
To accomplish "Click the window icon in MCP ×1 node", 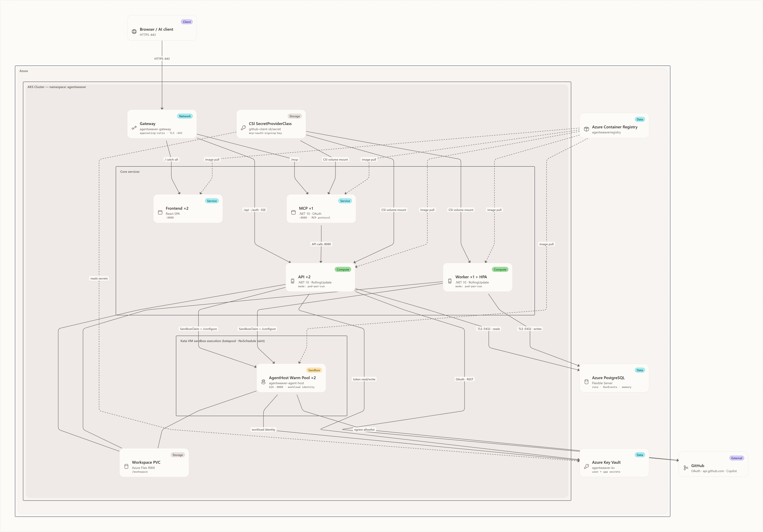I will click(x=293, y=212).
